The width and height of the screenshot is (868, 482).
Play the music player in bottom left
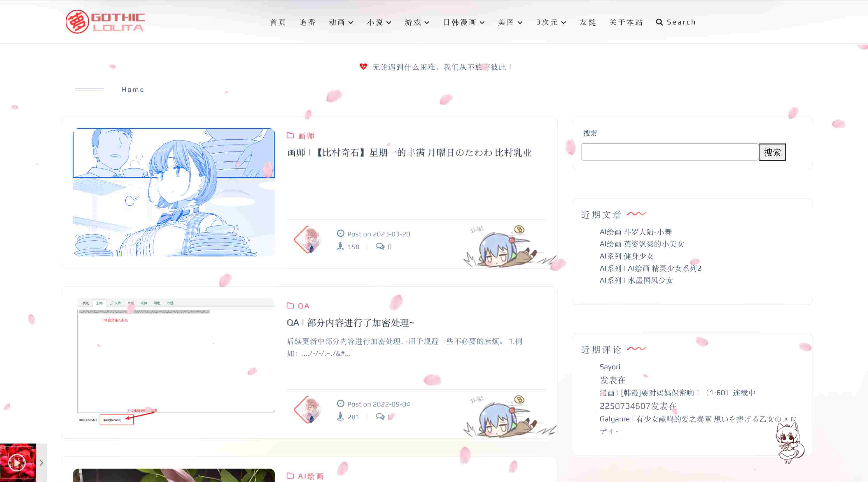pyautogui.click(x=17, y=463)
